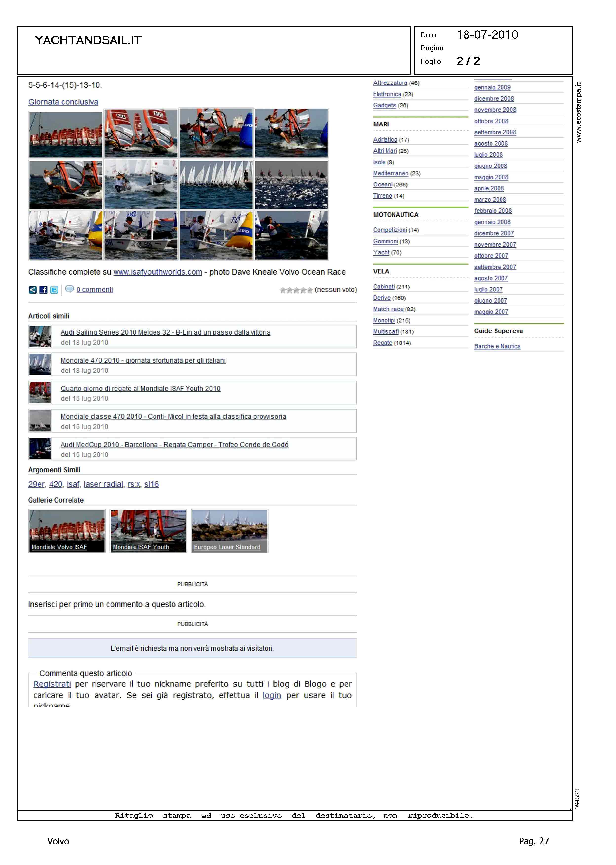Image resolution: width=616 pixels, height=865 pixels.
Task: Click the laser radial topic tag
Action: 103,484
